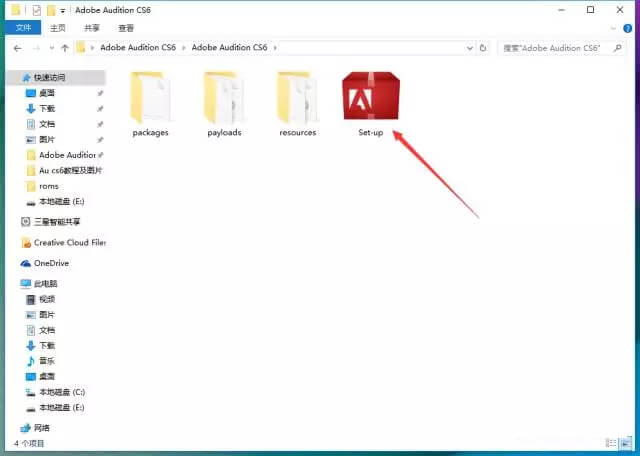Click first Adobe Audition CS6 breadcrumb
This screenshot has width=640, height=456.
(138, 47)
